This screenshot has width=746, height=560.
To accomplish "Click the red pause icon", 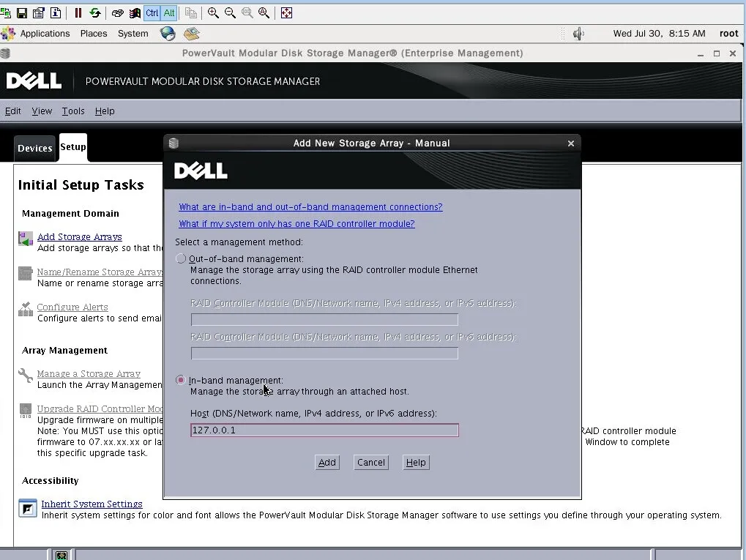I will click(x=78, y=13).
